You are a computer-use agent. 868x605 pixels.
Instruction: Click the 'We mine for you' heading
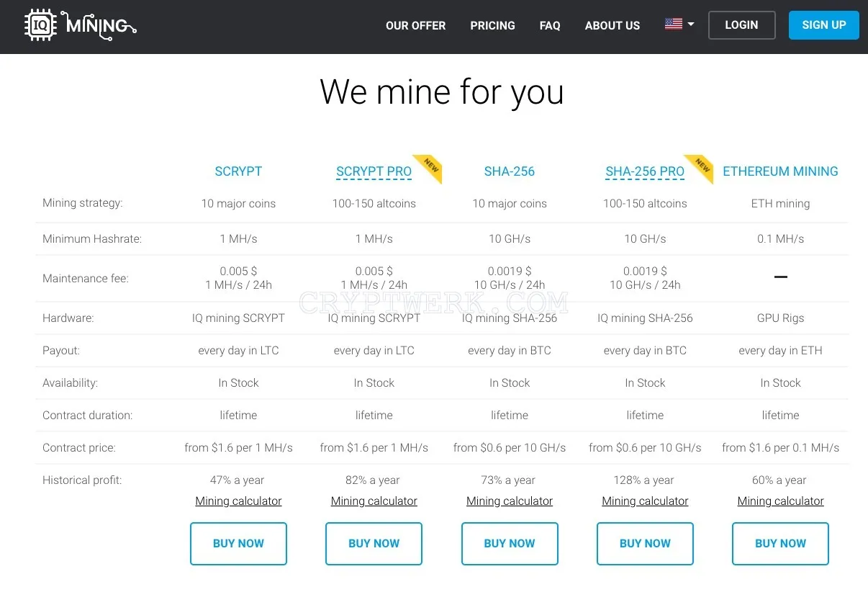click(x=441, y=93)
